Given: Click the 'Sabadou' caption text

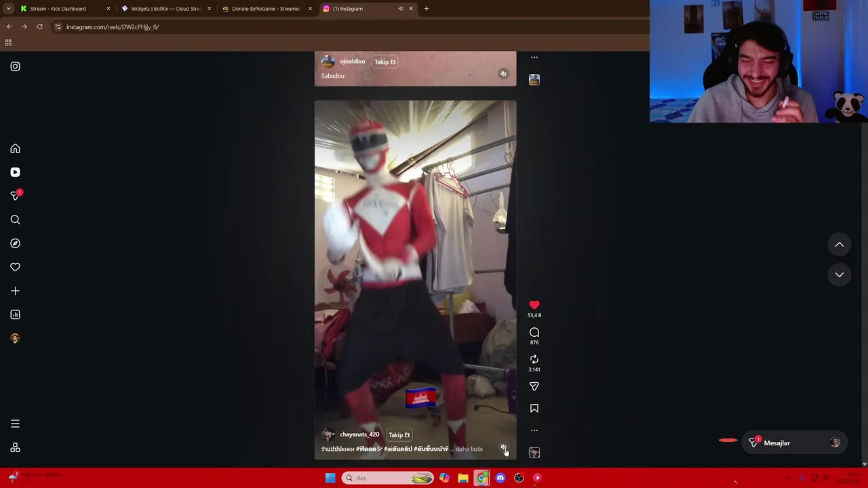Looking at the screenshot, I should coord(333,76).
